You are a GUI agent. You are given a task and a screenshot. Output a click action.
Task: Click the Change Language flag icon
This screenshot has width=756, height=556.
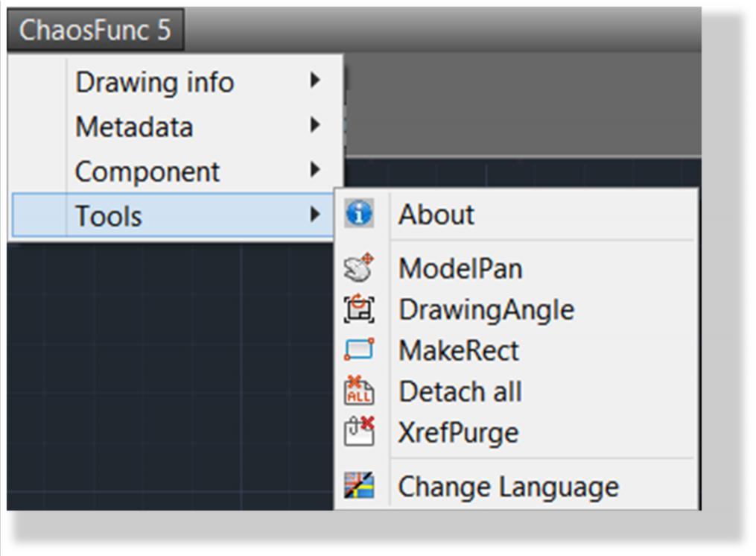[x=359, y=485]
